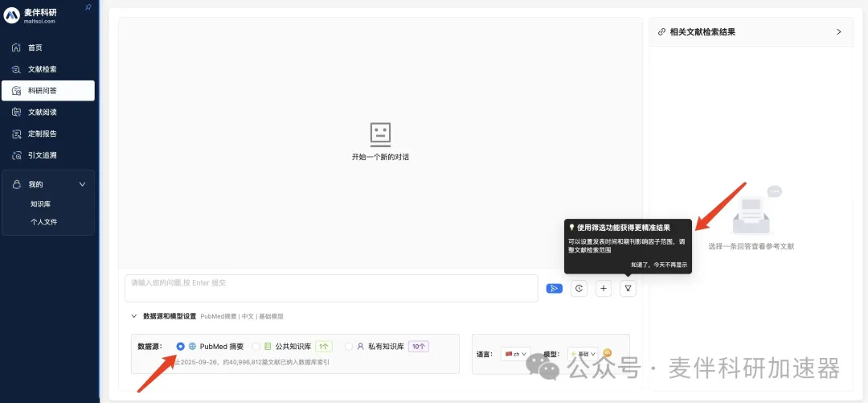Open the 基础 model dropdown
The width and height of the screenshot is (868, 403).
pyautogui.click(x=583, y=354)
